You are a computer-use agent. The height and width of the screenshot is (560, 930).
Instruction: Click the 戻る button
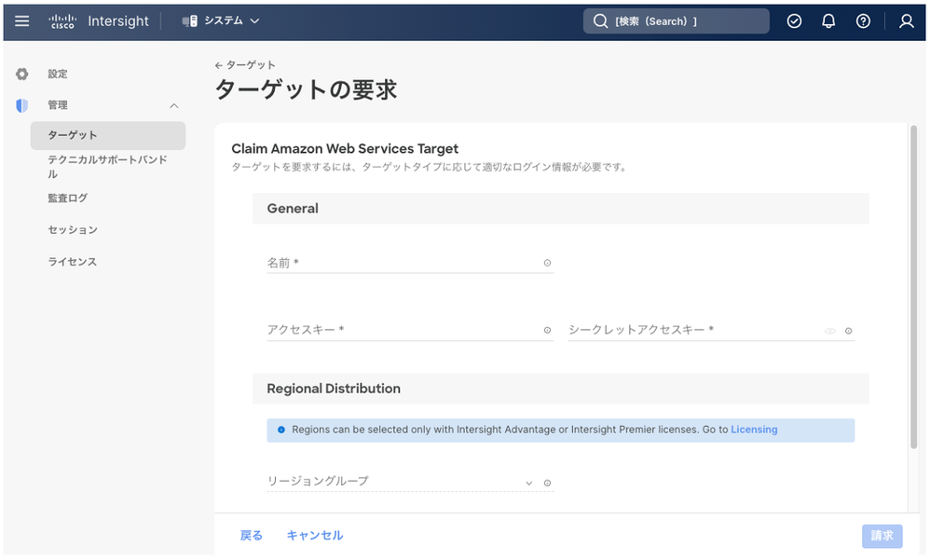pos(251,536)
